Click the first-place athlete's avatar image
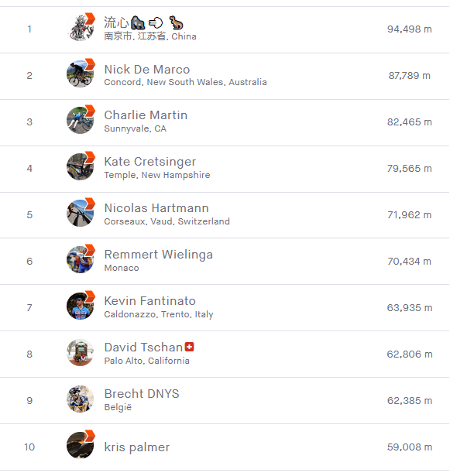This screenshot has height=476, width=474. (81, 28)
